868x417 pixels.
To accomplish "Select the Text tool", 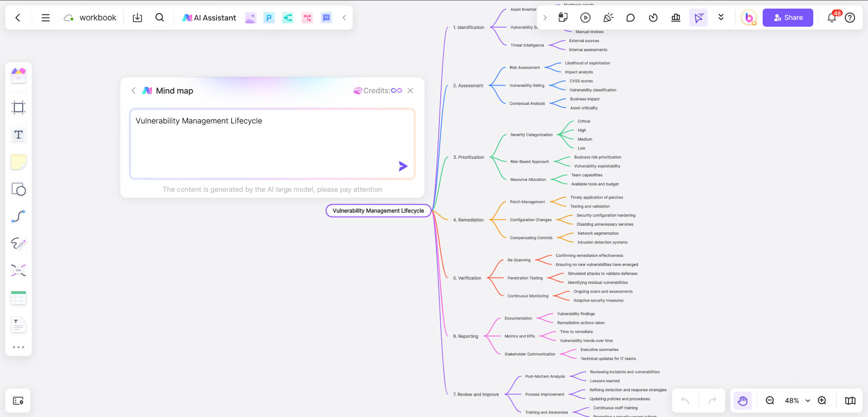I will click(x=18, y=135).
